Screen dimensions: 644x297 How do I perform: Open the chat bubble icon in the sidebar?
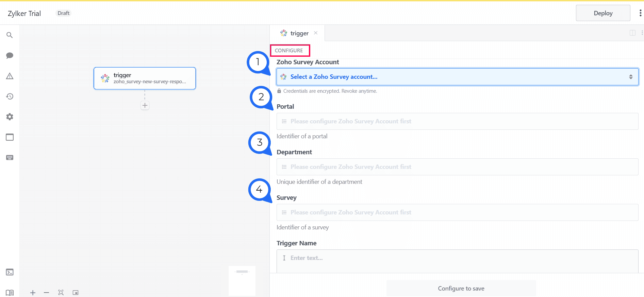[x=10, y=55]
